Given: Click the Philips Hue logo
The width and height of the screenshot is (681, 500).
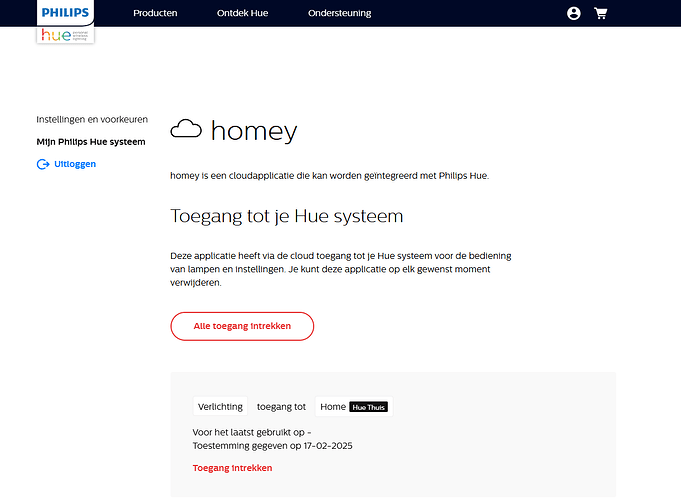Looking at the screenshot, I should click(x=66, y=22).
